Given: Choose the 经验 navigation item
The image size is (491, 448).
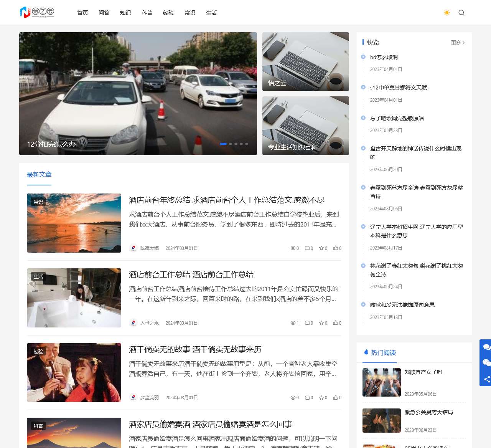Looking at the screenshot, I should [x=168, y=13].
